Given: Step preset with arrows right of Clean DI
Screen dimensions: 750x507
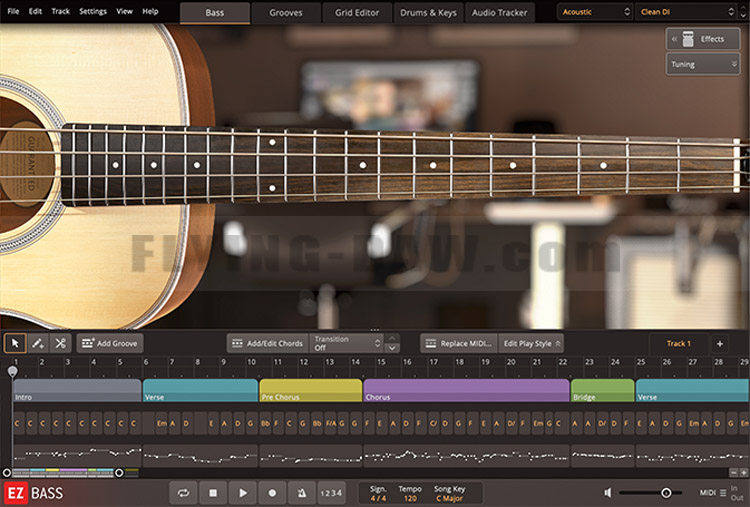Looking at the screenshot, I should (743, 12).
